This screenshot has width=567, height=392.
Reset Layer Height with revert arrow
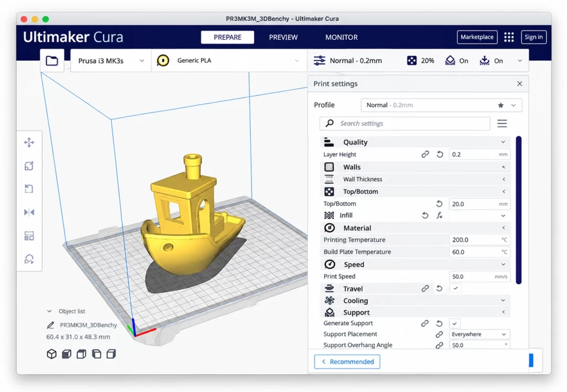pyautogui.click(x=440, y=154)
